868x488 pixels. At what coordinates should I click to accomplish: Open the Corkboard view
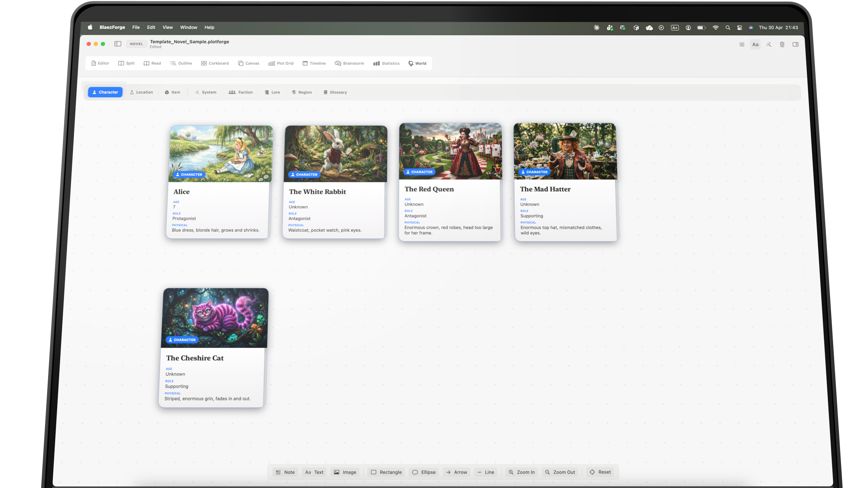pyautogui.click(x=215, y=63)
